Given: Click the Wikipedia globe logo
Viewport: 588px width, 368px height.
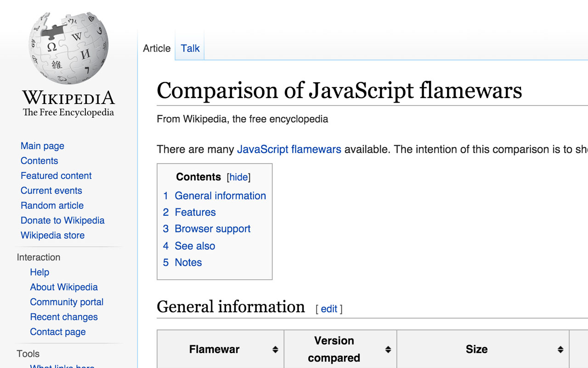Looking at the screenshot, I should coord(69,49).
